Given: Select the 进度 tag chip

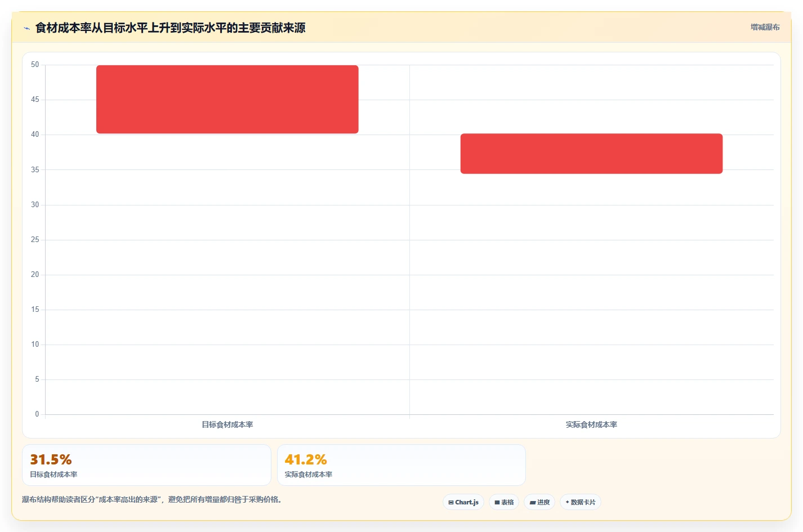Looking at the screenshot, I should click(539, 502).
